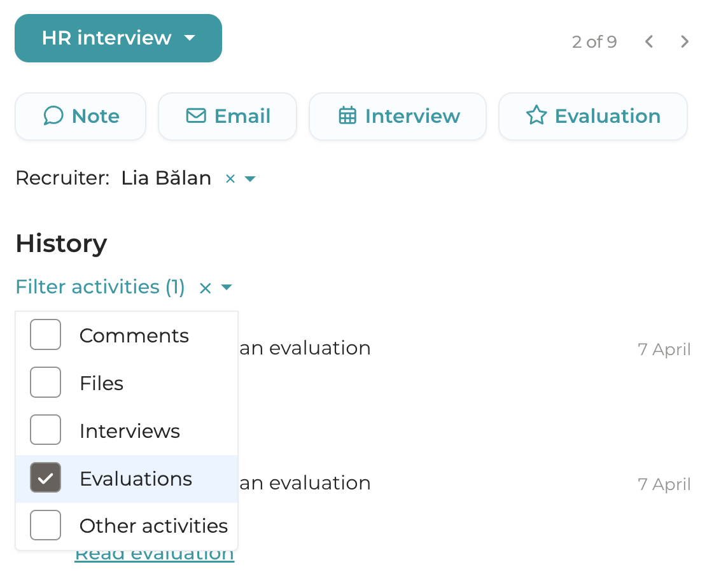Click the previous candidate arrow

pos(648,41)
